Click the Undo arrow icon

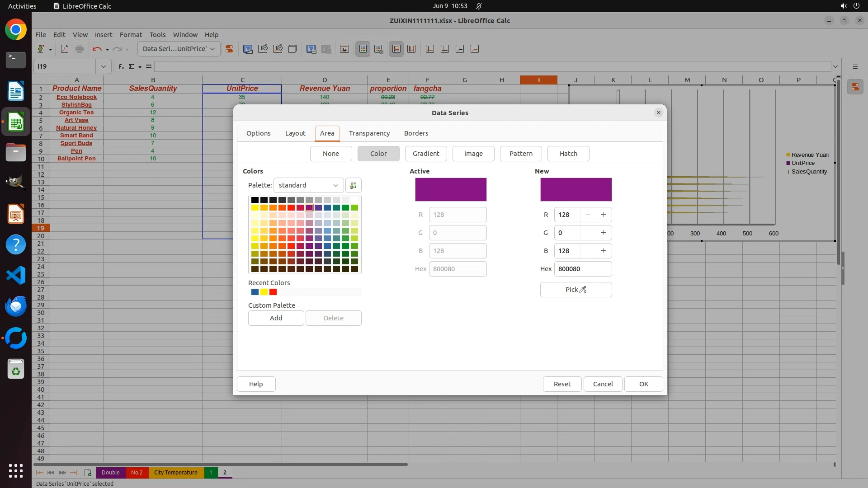(97, 49)
